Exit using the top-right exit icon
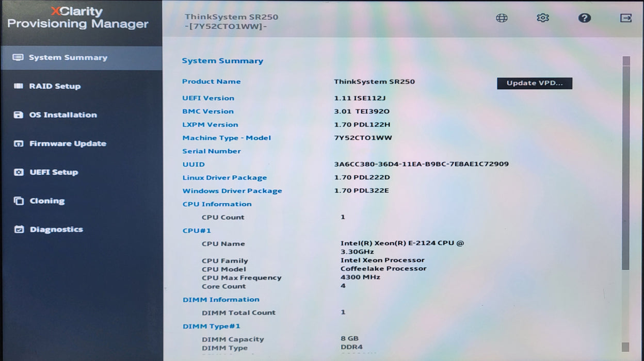The width and height of the screenshot is (644, 361). coord(625,18)
